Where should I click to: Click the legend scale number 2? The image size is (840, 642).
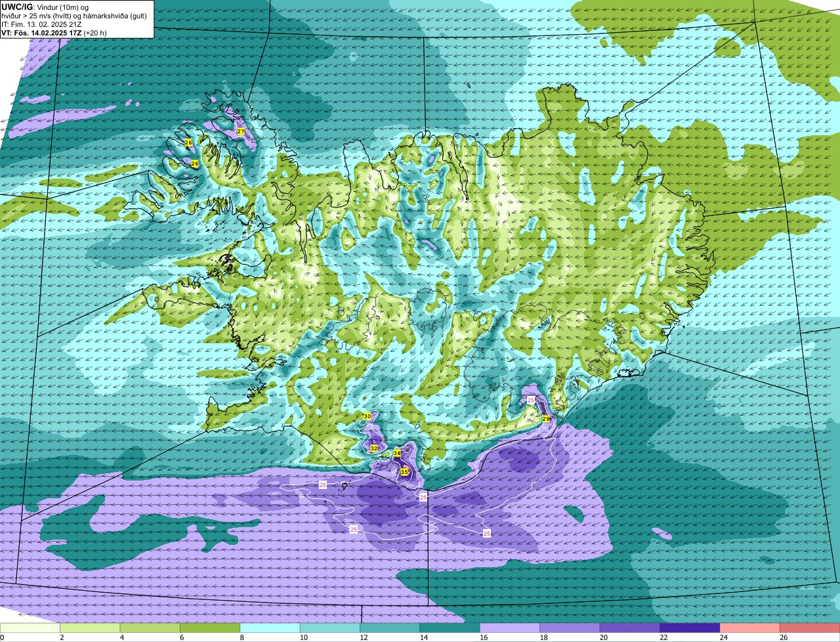click(x=62, y=637)
